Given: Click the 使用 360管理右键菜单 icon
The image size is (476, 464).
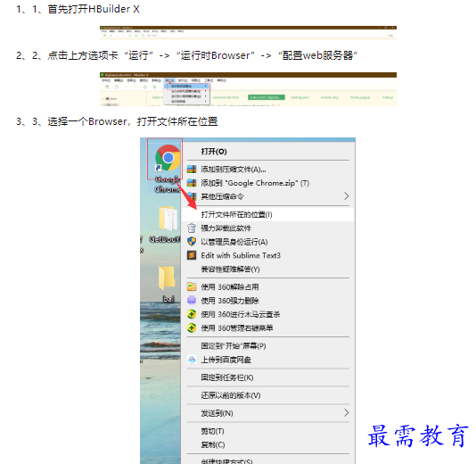Looking at the screenshot, I should click(192, 327).
